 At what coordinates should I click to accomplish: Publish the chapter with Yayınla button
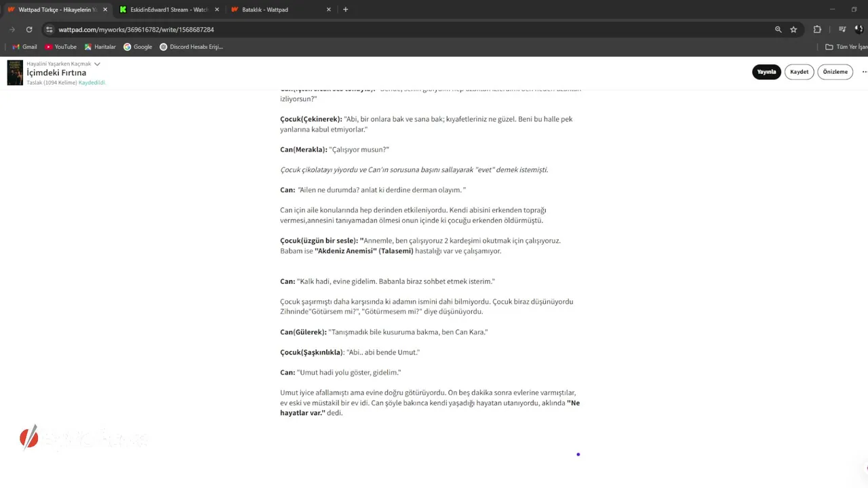click(766, 72)
